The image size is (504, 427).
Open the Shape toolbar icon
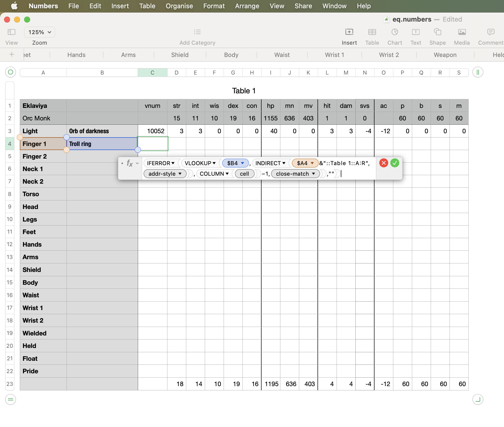pos(437,32)
